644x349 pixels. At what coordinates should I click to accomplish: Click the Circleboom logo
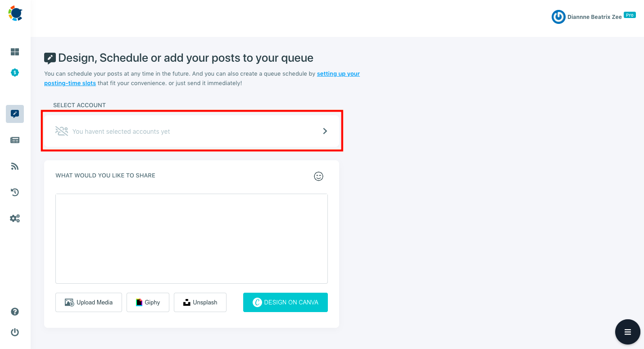coord(15,14)
